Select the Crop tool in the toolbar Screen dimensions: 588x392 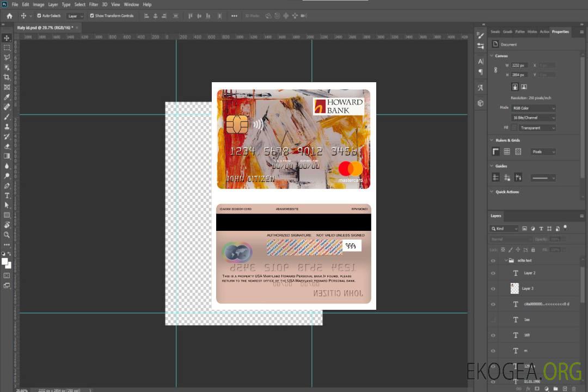click(7, 77)
